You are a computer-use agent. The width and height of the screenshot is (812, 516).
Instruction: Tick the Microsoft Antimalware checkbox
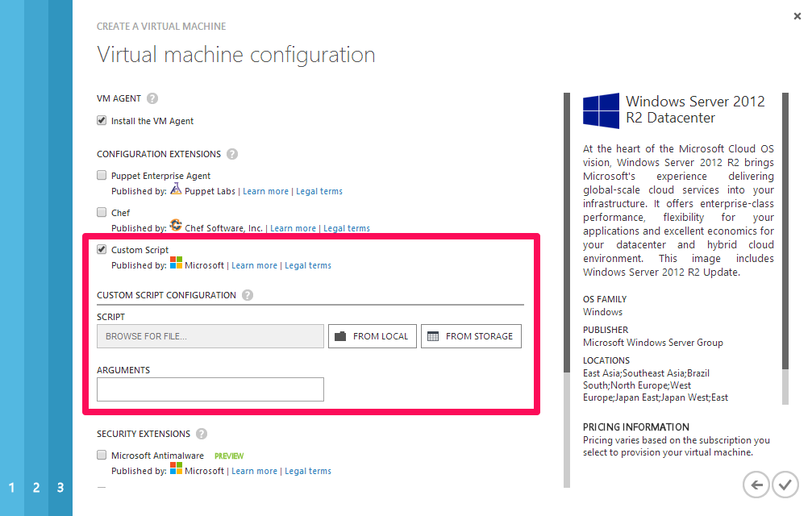tap(102, 456)
